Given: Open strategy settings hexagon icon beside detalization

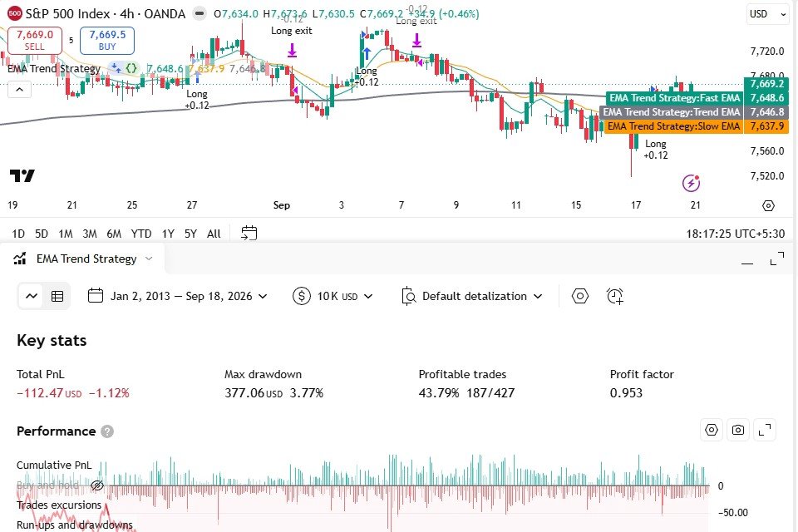Looking at the screenshot, I should [x=579, y=296].
